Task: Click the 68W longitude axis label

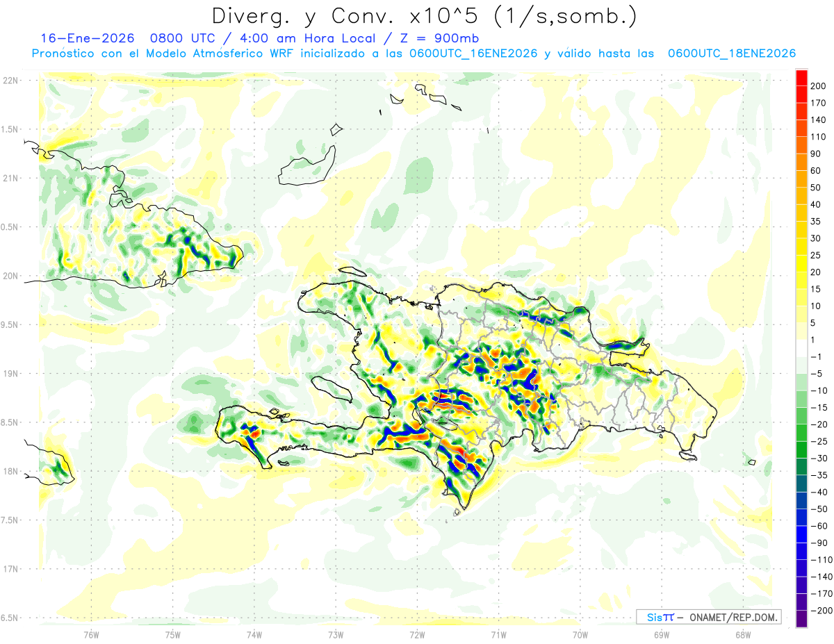Action: coord(742,634)
